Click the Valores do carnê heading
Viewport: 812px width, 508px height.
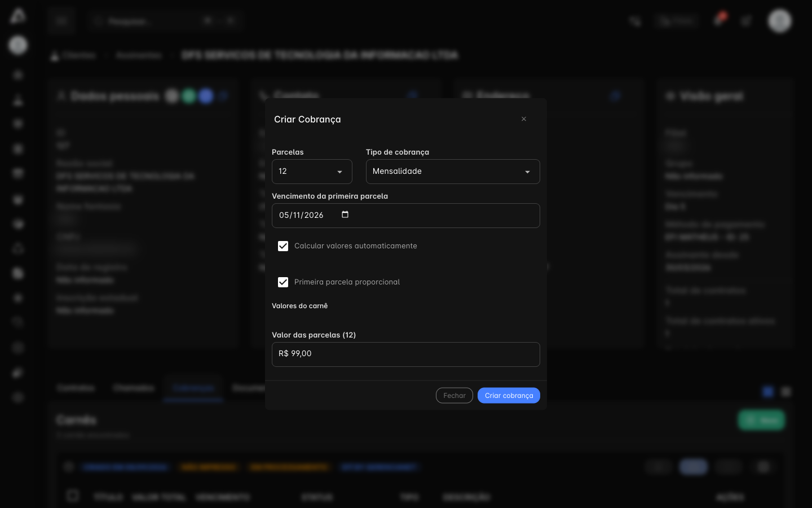tap(299, 306)
